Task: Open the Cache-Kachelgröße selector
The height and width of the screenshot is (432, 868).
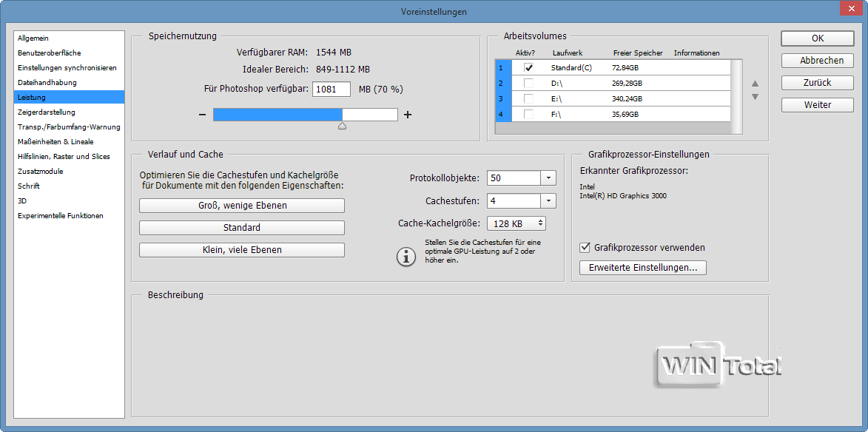Action: coord(541,223)
